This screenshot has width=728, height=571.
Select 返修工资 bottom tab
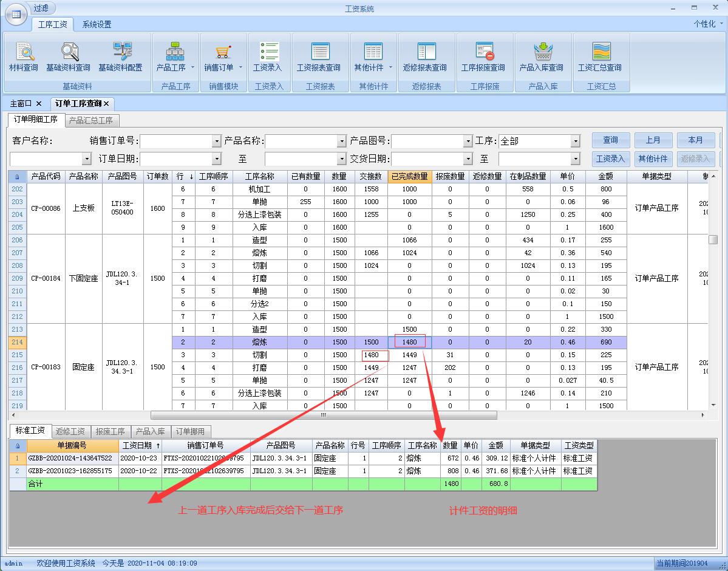70,432
